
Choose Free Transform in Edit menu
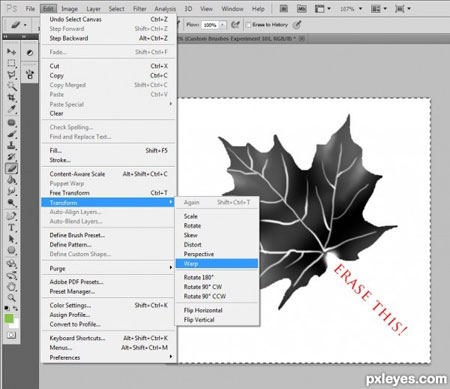point(109,193)
